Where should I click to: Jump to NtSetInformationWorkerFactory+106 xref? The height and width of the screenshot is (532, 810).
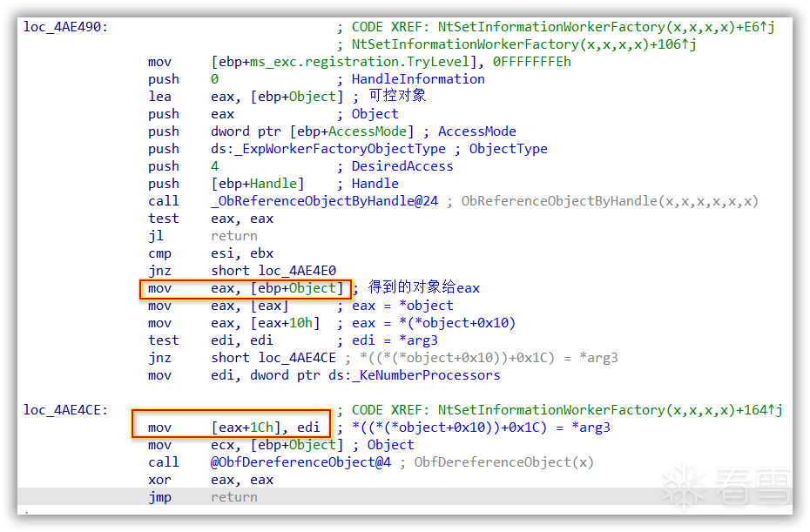pos(523,44)
